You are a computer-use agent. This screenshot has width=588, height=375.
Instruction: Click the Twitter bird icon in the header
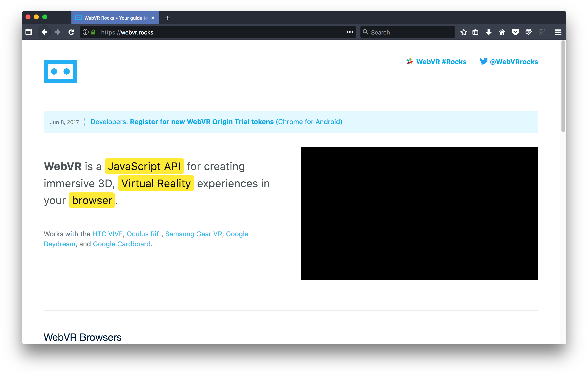coord(484,62)
